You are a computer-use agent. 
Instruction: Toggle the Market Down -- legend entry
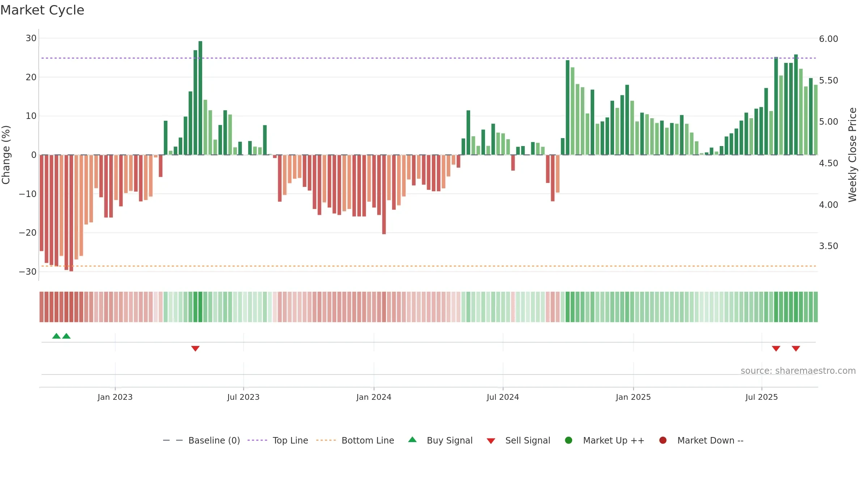701,440
